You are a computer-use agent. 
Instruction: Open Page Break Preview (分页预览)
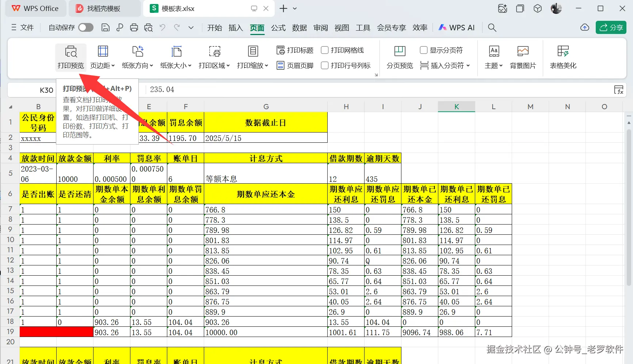400,57
